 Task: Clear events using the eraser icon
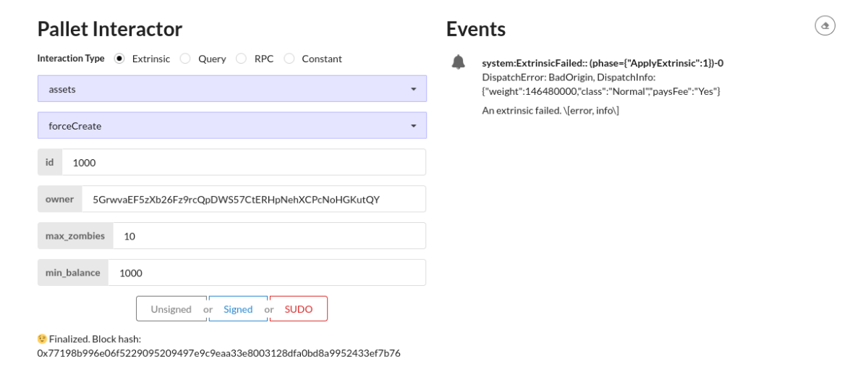coord(825,26)
